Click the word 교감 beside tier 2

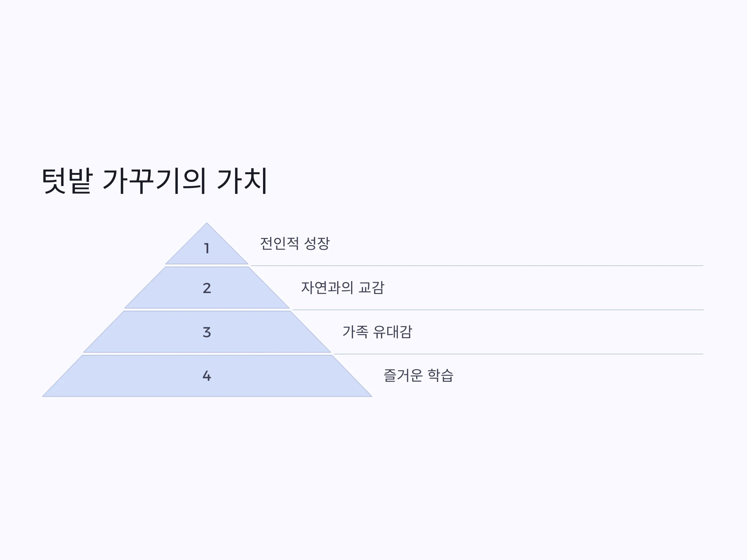point(371,287)
